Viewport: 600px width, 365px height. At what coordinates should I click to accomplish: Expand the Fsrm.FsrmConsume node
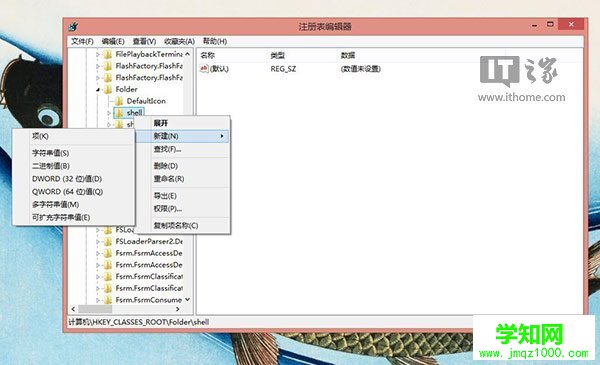(98, 300)
